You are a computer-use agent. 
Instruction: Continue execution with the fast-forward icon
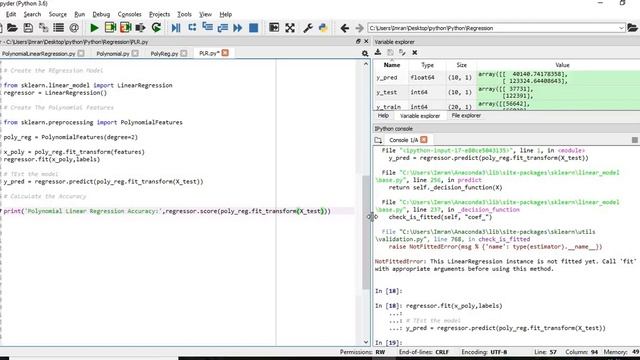pyautogui.click(x=238, y=28)
